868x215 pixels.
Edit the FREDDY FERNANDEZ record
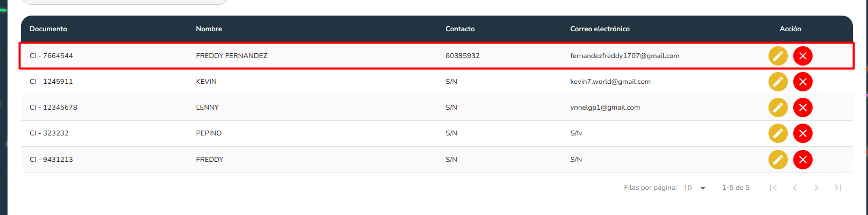coord(778,56)
